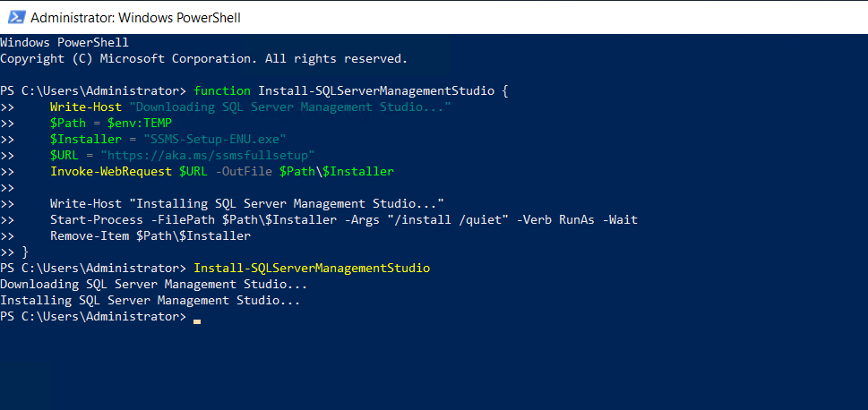This screenshot has width=868, height=410.
Task: Click the "Administrator: Windows PowerShell" window title
Action: click(x=135, y=17)
